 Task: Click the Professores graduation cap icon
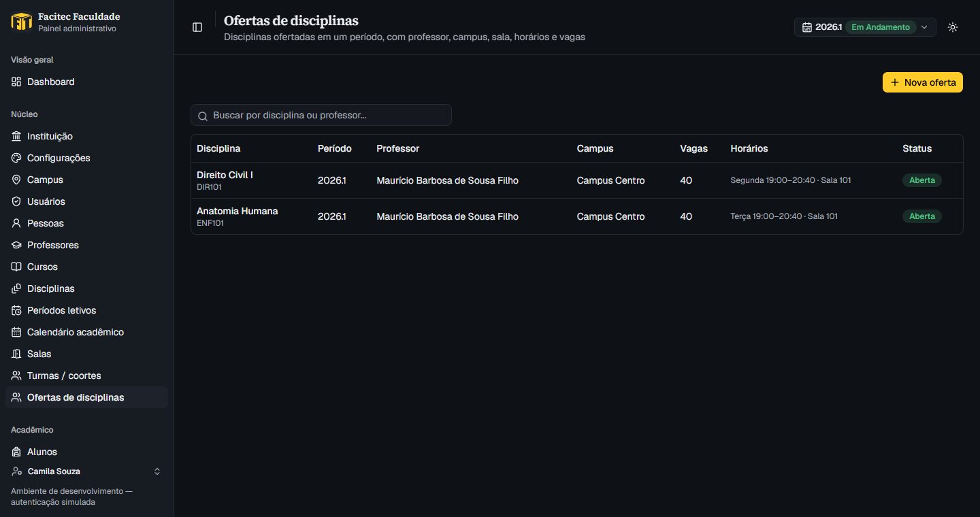click(x=16, y=245)
